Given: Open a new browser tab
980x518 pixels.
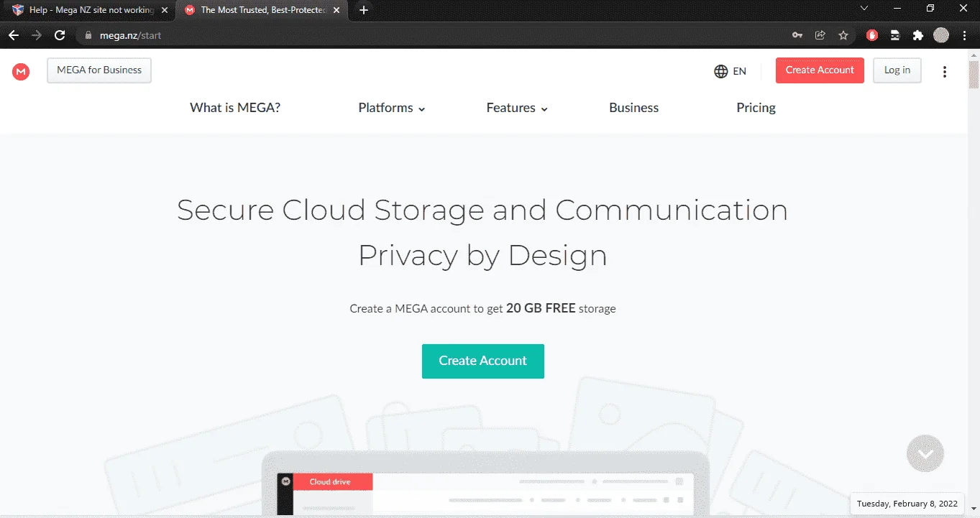Looking at the screenshot, I should [364, 10].
